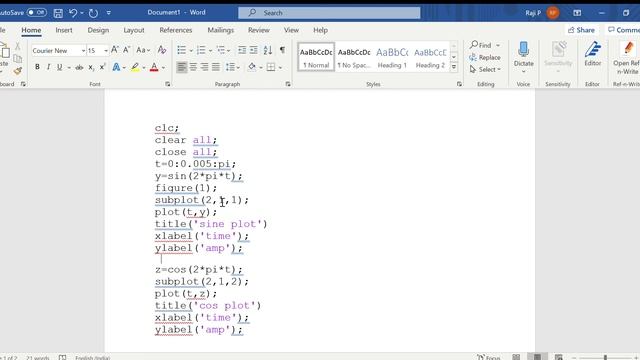
Task: Open the Home ribbon tab
Action: tap(31, 30)
